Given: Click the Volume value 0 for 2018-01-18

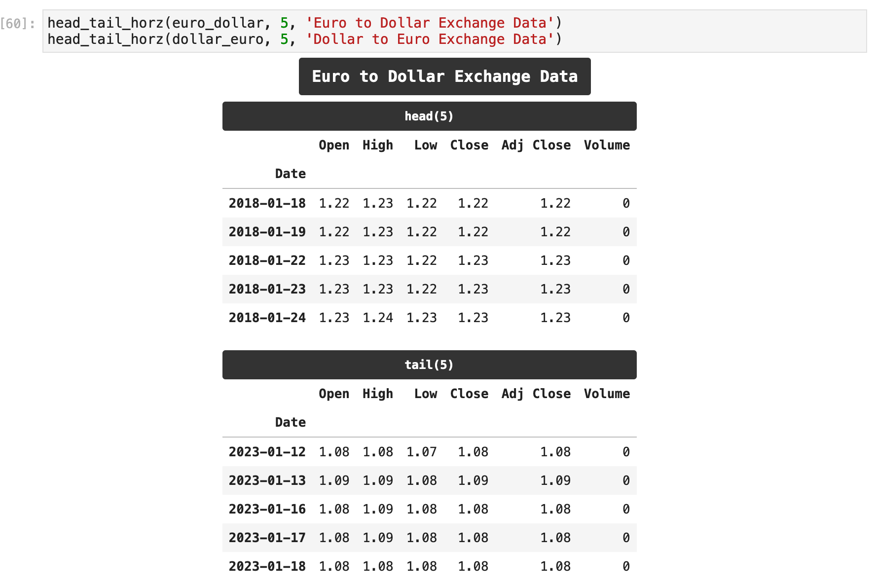Looking at the screenshot, I should click(x=626, y=203).
